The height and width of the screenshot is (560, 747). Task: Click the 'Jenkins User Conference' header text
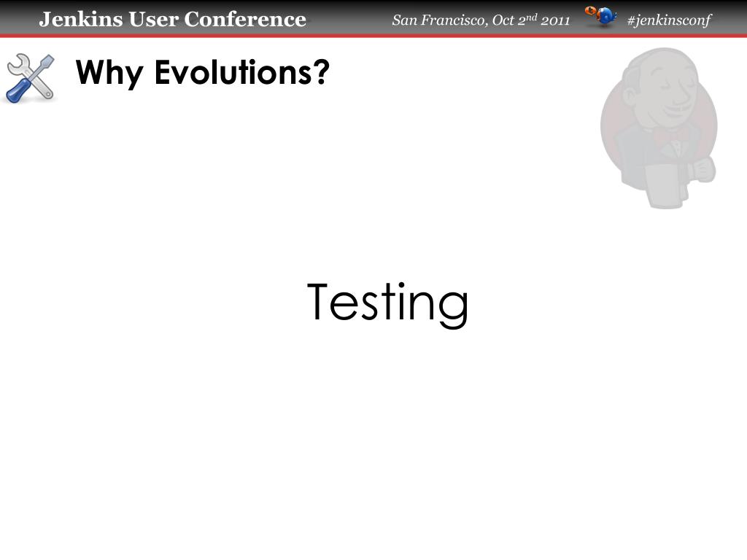tap(172, 20)
